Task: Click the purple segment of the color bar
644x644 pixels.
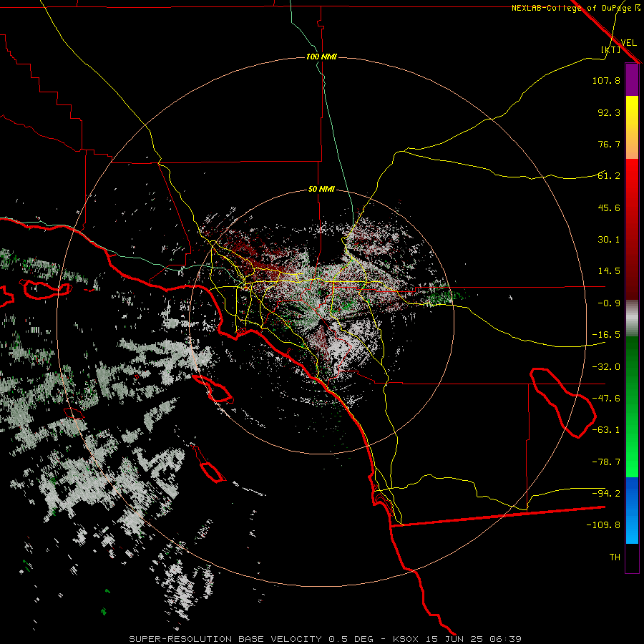Action: point(632,79)
